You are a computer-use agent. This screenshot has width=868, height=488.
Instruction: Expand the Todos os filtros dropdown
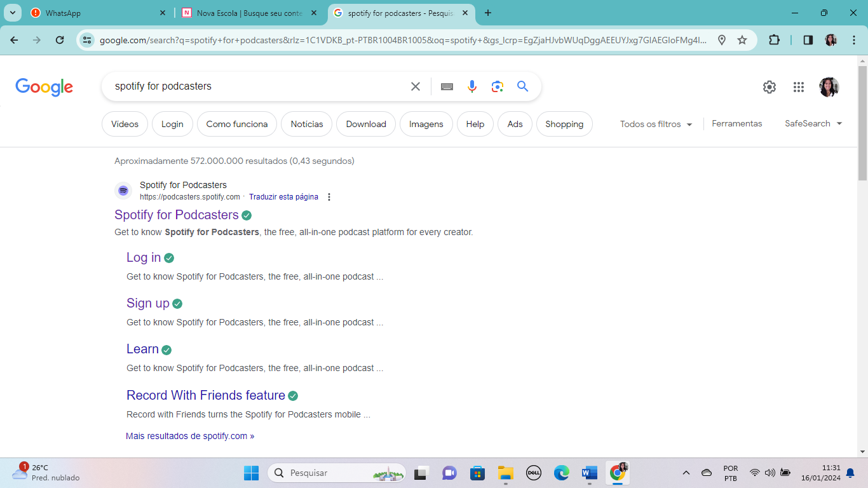[x=656, y=124]
